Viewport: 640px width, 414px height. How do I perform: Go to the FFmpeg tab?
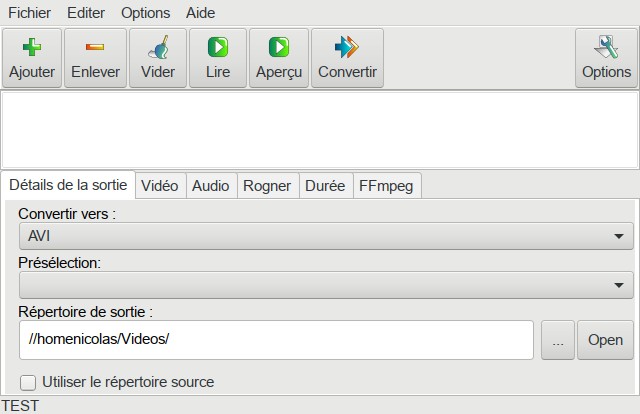(x=391, y=186)
